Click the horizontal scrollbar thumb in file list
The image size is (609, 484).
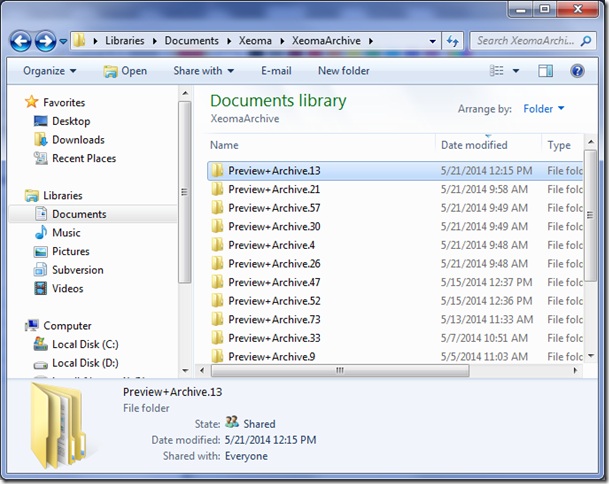340,371
